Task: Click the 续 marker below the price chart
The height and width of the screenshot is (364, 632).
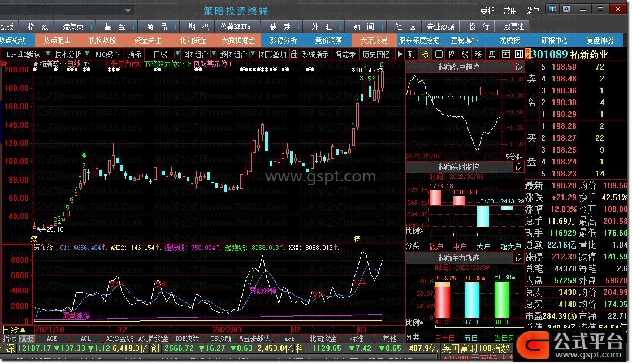Action: (34, 240)
